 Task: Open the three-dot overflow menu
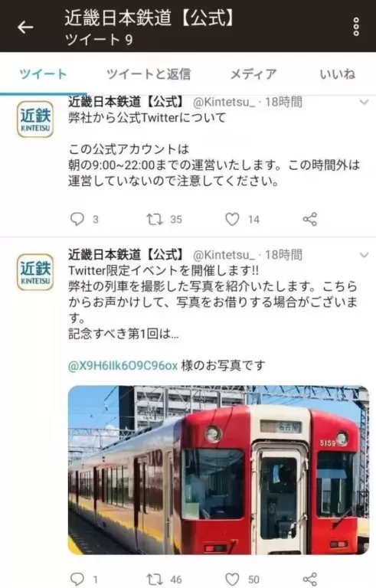(356, 27)
